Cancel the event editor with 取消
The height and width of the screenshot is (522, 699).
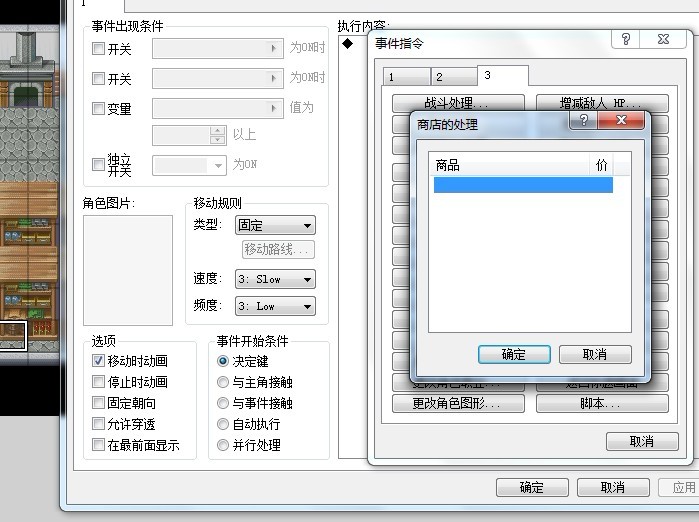tap(613, 487)
